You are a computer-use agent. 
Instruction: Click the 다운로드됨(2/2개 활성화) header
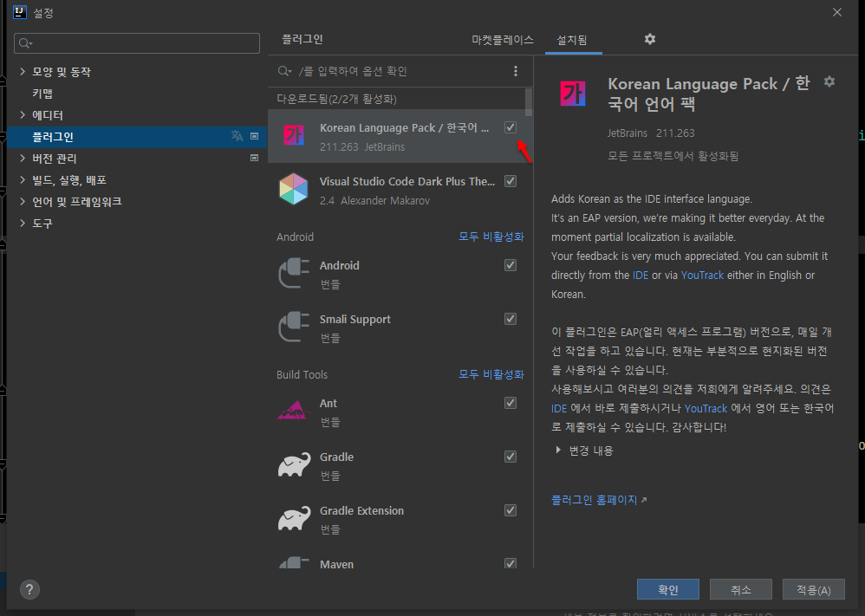pyautogui.click(x=336, y=100)
